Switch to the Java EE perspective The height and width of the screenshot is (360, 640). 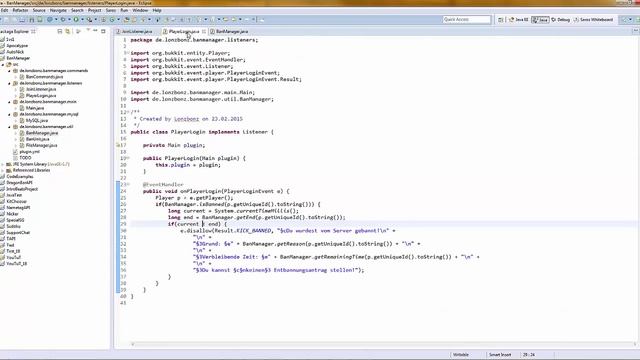point(518,20)
